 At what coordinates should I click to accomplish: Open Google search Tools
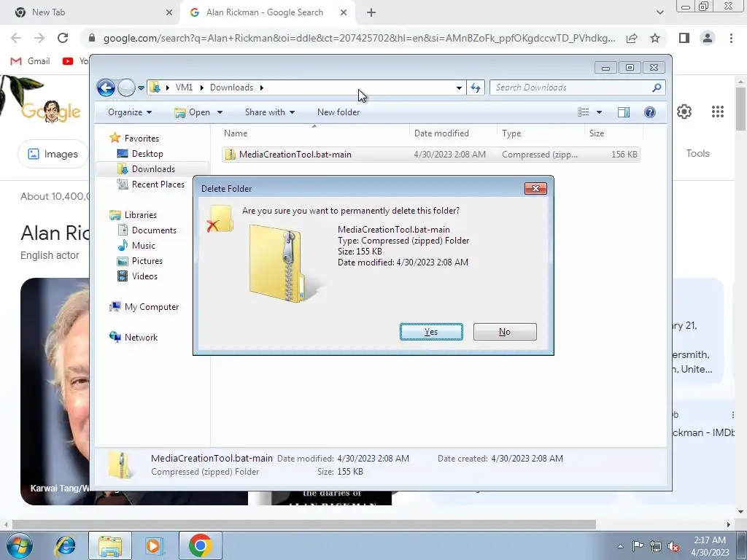coord(697,153)
